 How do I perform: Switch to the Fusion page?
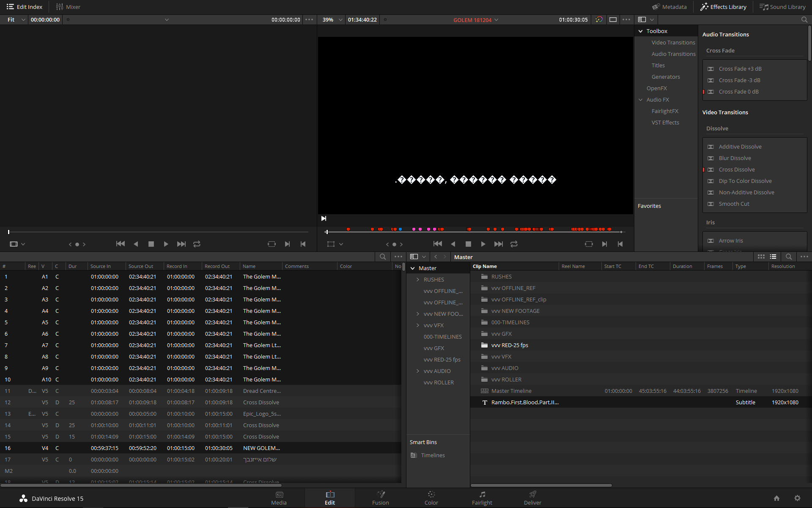coord(380,498)
